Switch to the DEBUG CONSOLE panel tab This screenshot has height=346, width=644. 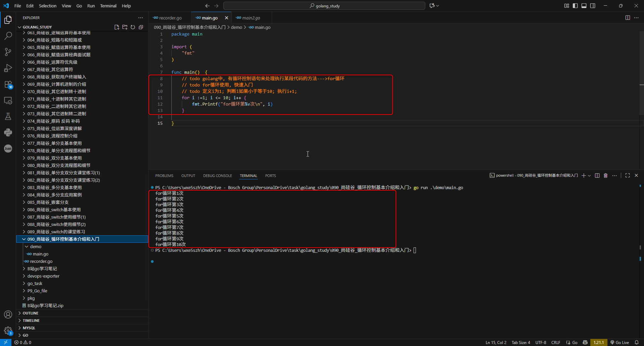coord(217,176)
